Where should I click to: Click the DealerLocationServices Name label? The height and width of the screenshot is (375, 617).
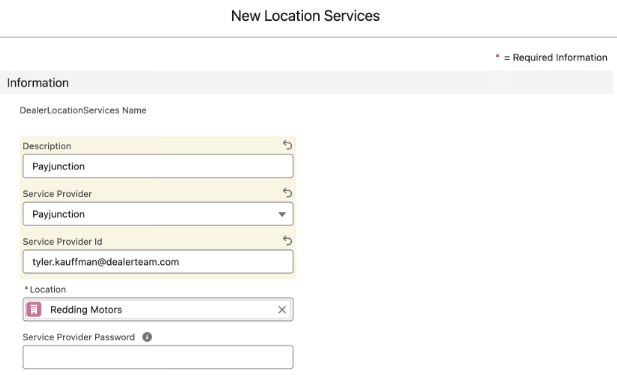83,111
